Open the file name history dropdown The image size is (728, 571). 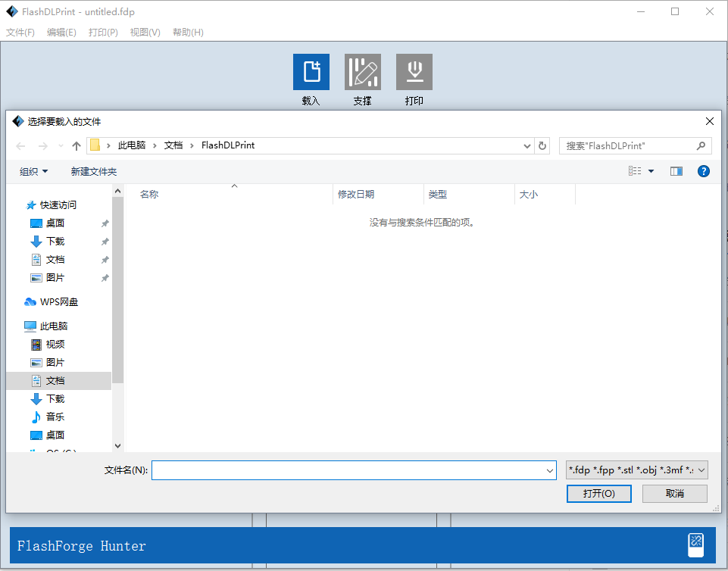point(550,471)
